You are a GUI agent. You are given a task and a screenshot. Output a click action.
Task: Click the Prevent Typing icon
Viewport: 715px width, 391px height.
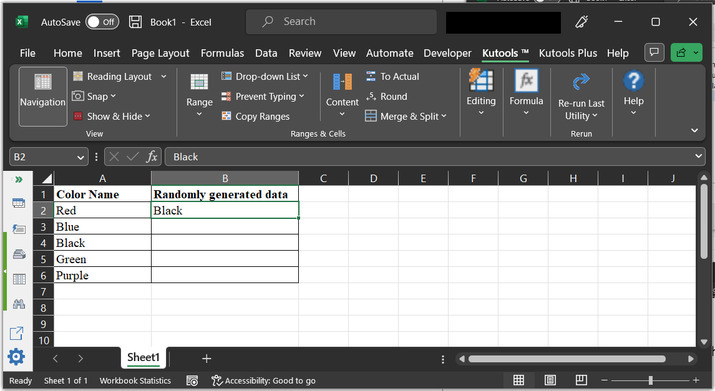pos(226,96)
